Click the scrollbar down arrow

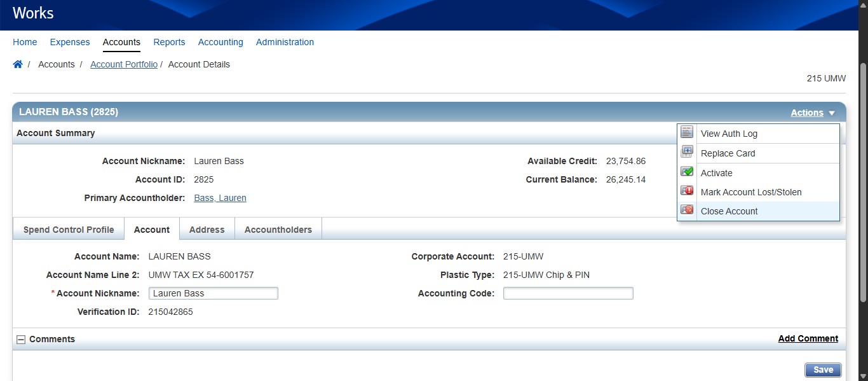click(862, 376)
